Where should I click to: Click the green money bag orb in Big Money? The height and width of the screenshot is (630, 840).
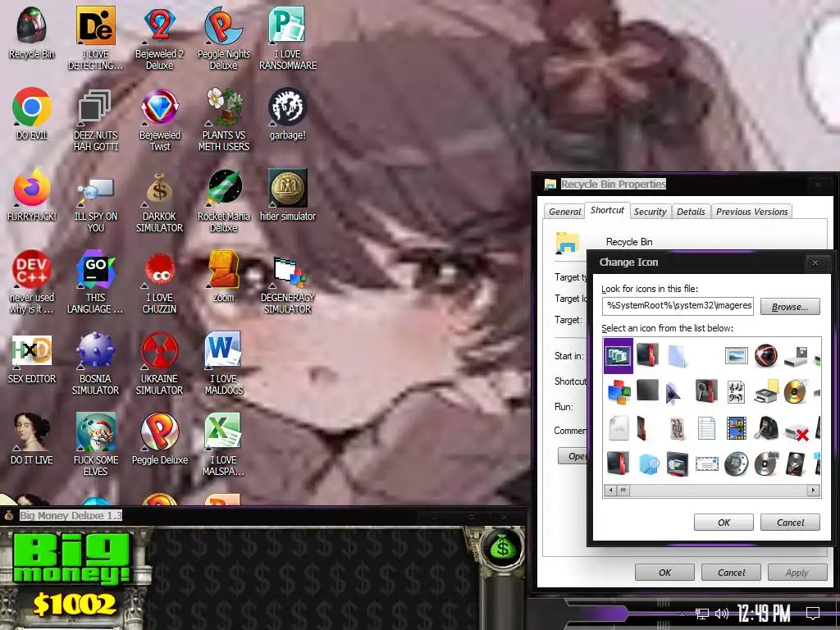tap(502, 547)
